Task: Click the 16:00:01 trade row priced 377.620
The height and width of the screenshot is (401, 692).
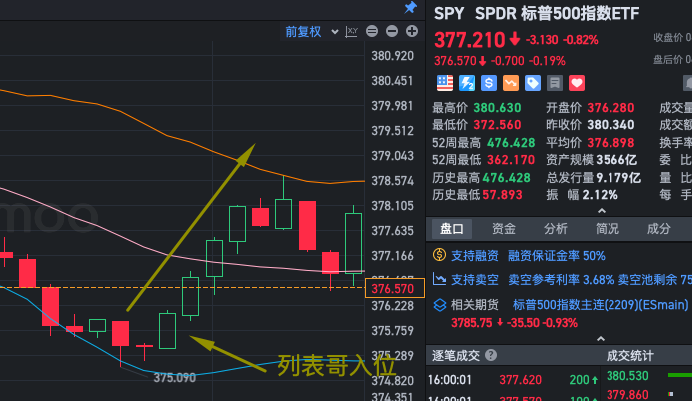Action: pos(512,380)
